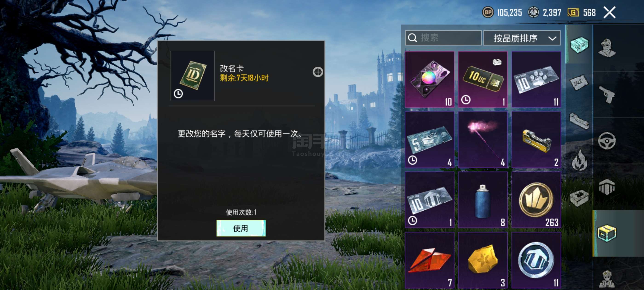644x290 pixels.
Task: Click the BP coin balance icon
Action: point(488,12)
